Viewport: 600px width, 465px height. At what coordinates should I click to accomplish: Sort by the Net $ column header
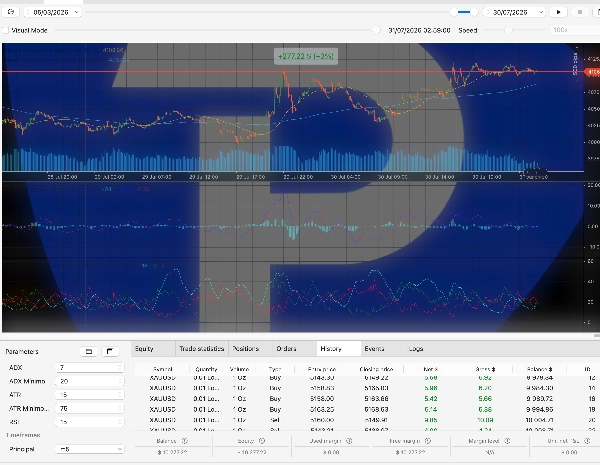[431, 369]
